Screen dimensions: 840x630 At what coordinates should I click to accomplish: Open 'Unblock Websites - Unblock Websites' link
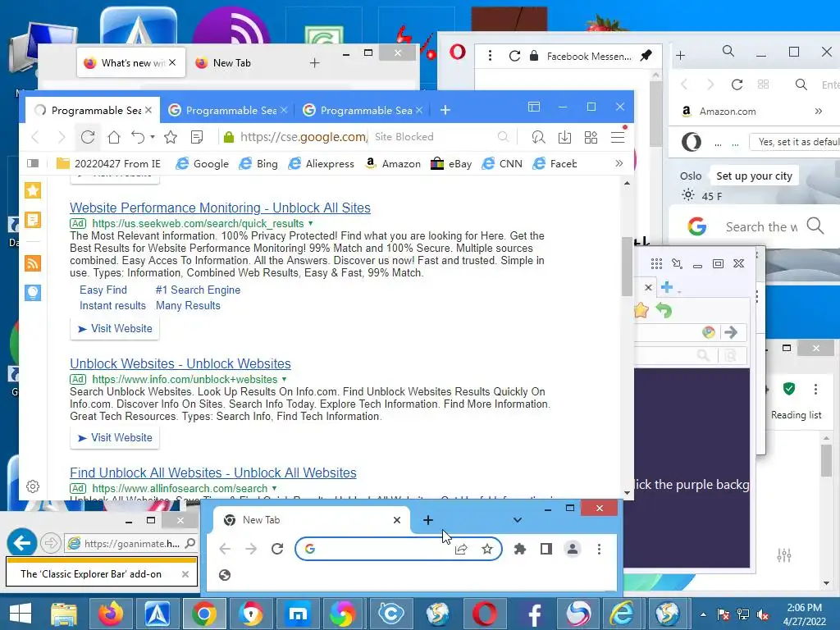pyautogui.click(x=180, y=363)
